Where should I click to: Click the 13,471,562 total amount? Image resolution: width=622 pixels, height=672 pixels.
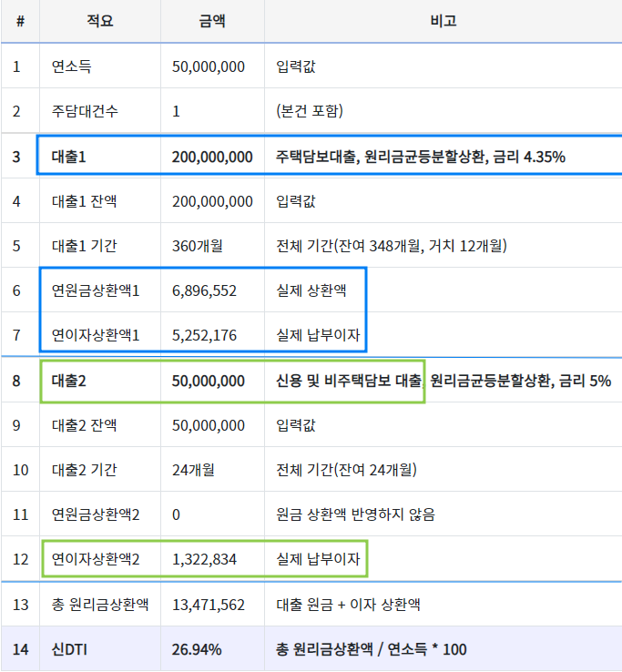[x=209, y=606]
